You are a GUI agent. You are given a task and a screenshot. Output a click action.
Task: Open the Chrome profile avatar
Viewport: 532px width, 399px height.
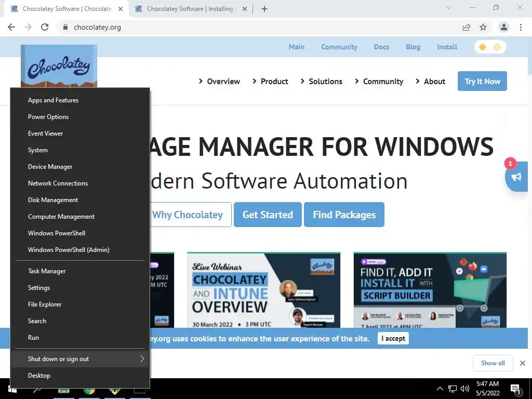point(504,27)
